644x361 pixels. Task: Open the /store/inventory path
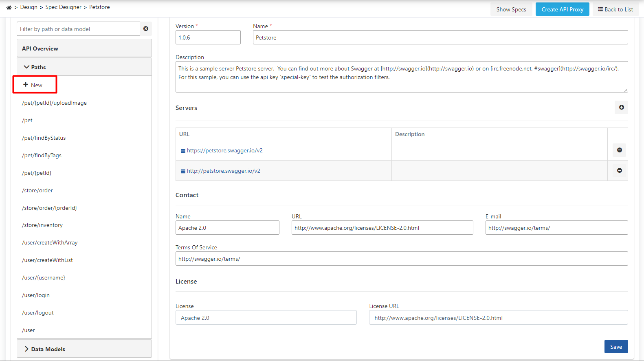tap(42, 225)
